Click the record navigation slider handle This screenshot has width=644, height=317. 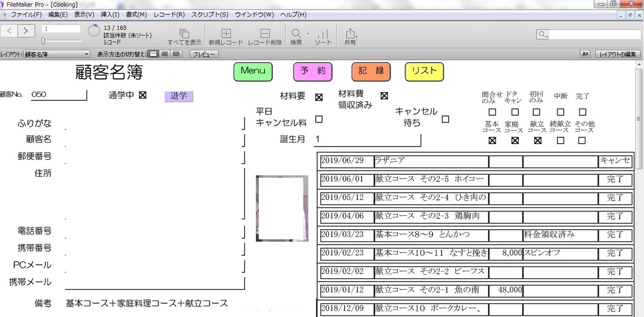(x=44, y=41)
